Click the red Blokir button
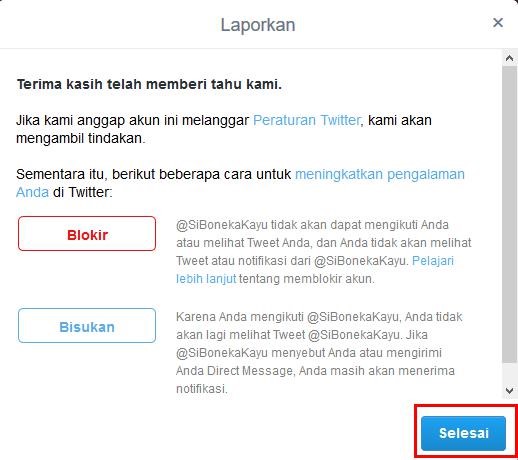 pyautogui.click(x=87, y=234)
